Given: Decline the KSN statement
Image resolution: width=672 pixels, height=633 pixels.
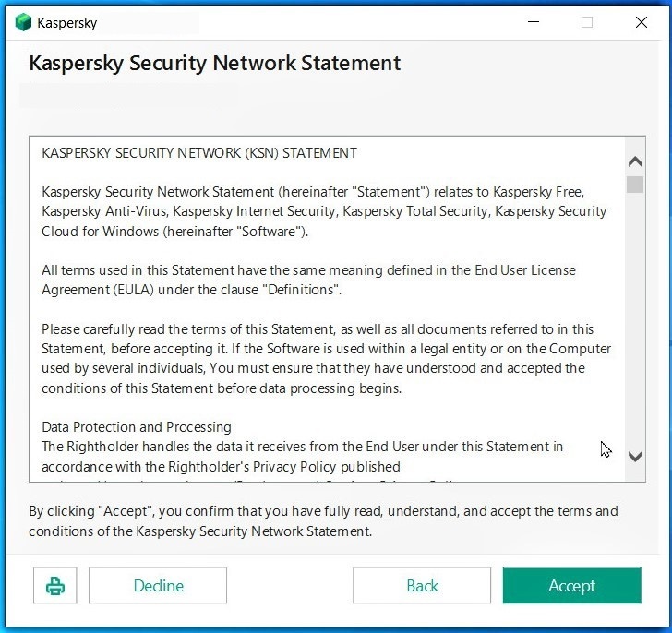Looking at the screenshot, I should [x=158, y=586].
